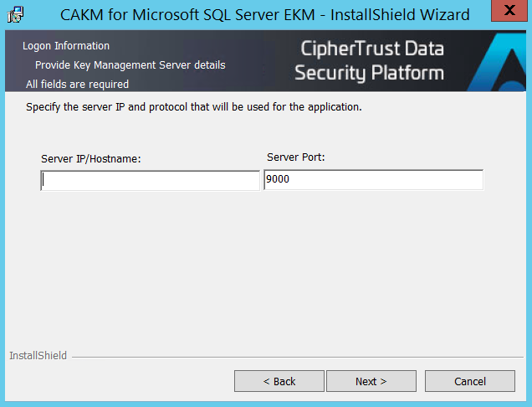The height and width of the screenshot is (407, 532).
Task: Click the CipherTrust Data Security Platform banner text
Action: point(369,60)
